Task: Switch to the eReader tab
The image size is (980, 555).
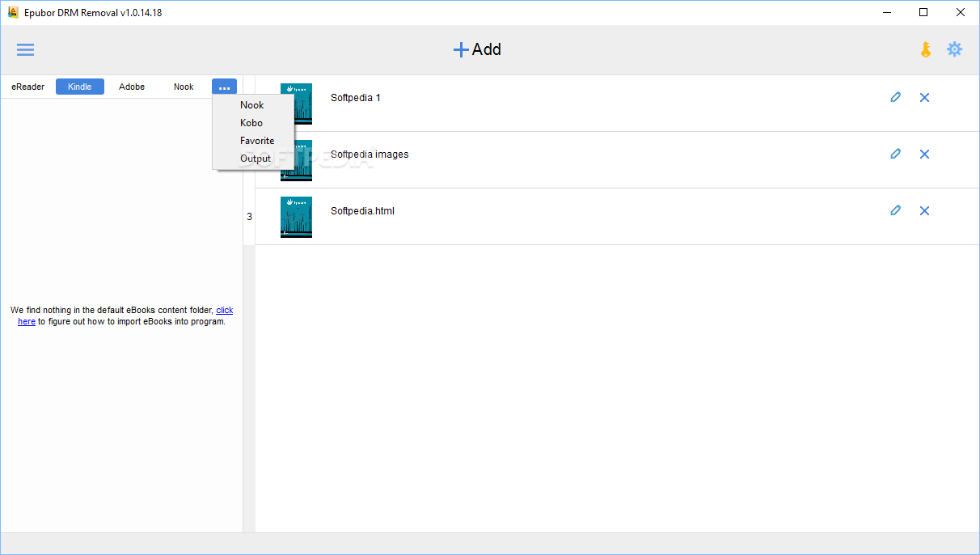Action: (28, 87)
